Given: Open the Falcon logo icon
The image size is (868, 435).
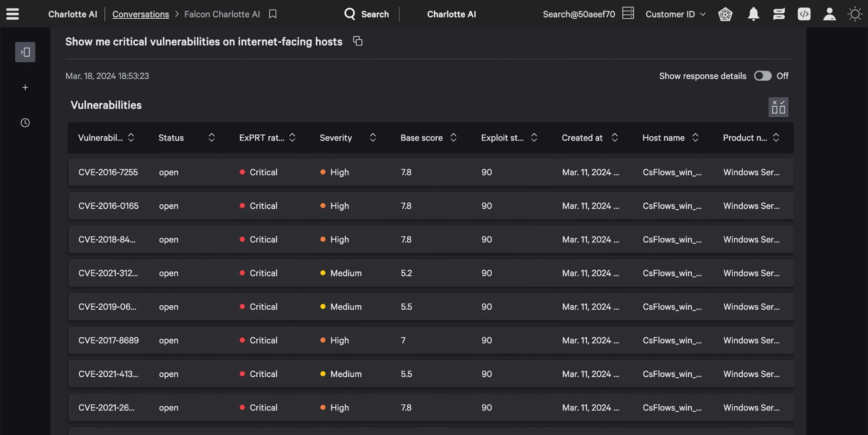Looking at the screenshot, I should click(725, 14).
